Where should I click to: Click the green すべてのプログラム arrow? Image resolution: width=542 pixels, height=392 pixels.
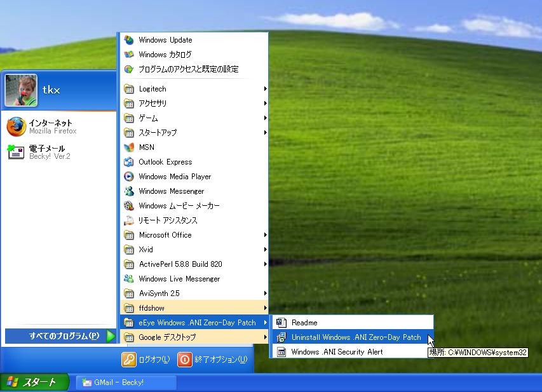click(111, 335)
